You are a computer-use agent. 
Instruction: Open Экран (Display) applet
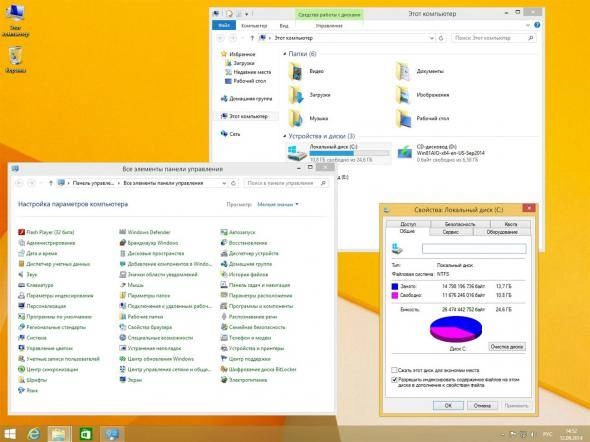pyautogui.click(x=131, y=380)
